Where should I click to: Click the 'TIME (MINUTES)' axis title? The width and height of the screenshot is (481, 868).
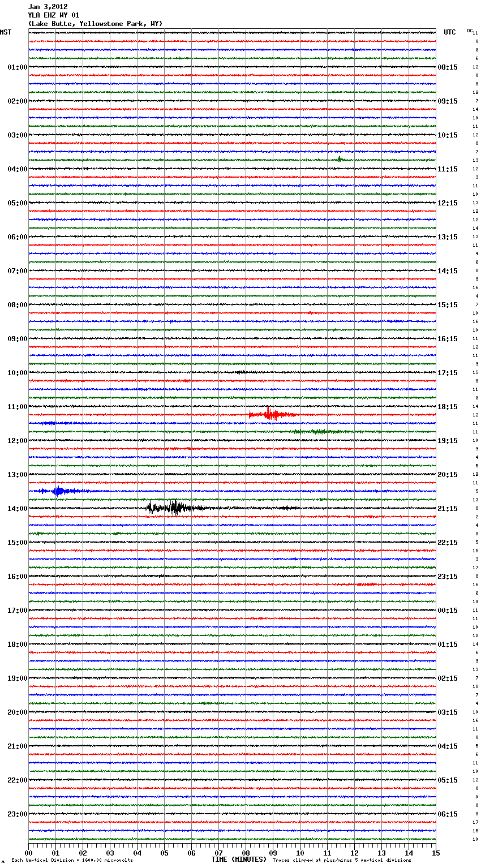[x=239, y=860]
